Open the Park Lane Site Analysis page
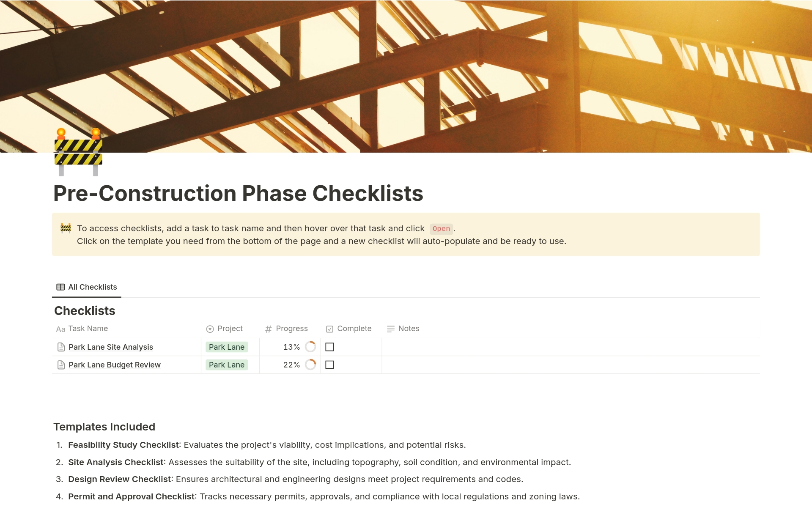 111,347
